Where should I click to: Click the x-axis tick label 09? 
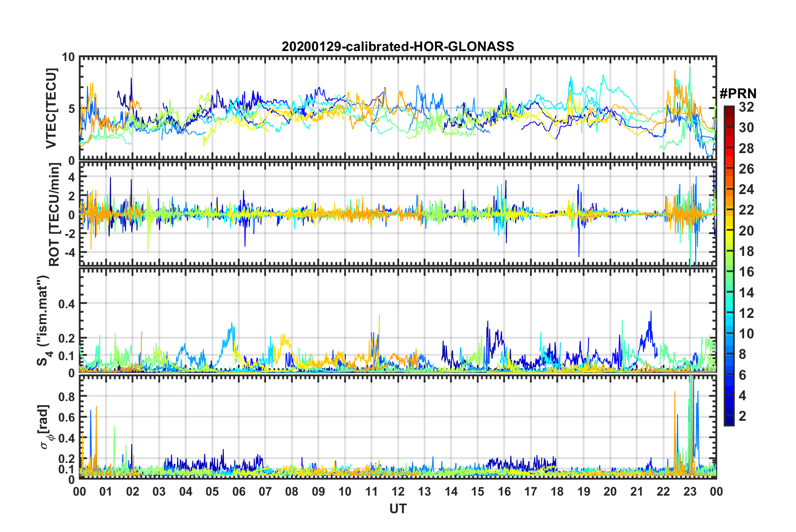click(x=318, y=491)
